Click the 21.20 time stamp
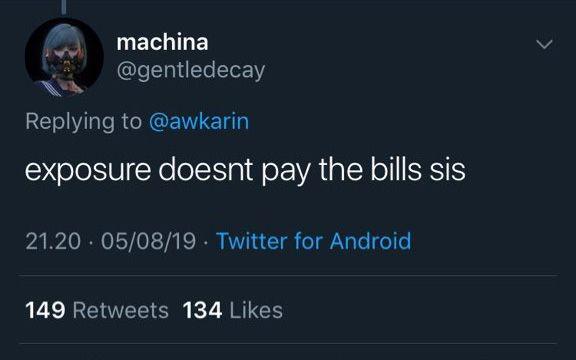Image resolution: width=576 pixels, height=360 pixels. 53,241
